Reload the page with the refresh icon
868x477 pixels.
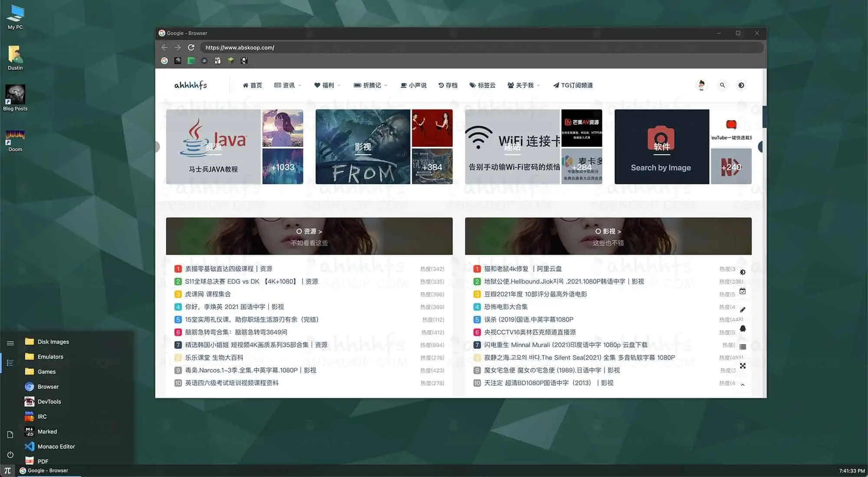point(191,47)
